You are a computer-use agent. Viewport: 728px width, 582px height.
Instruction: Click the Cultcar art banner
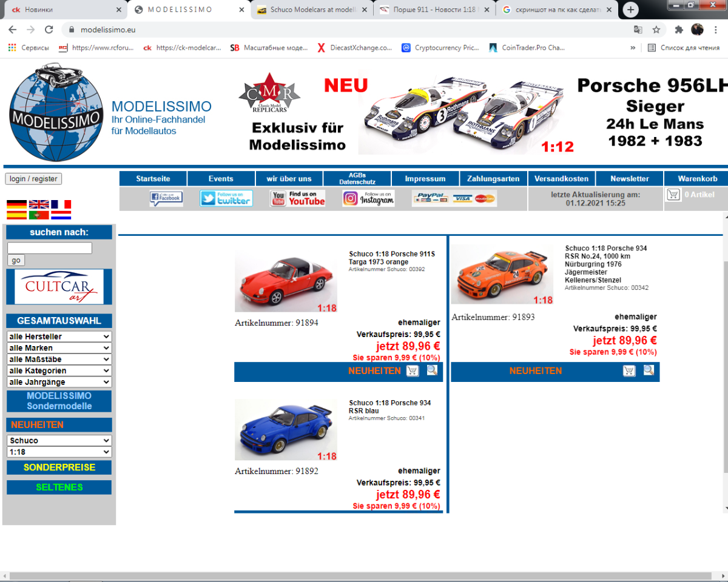coord(59,287)
